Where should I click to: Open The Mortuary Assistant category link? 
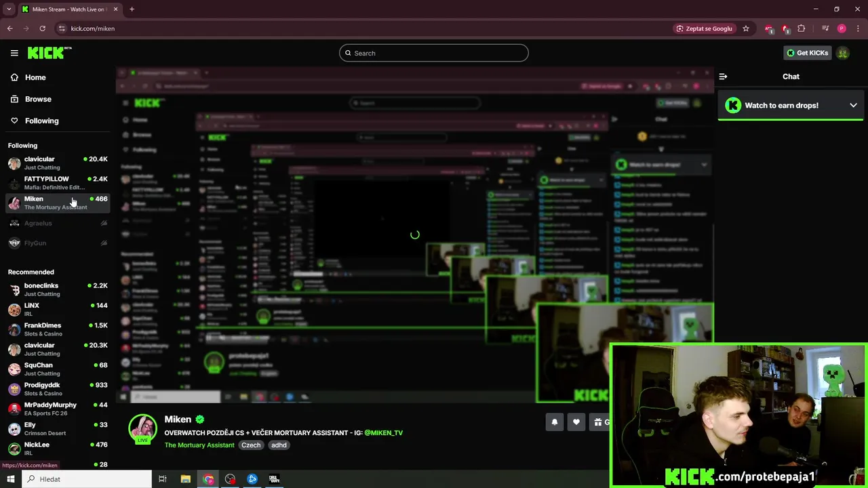pyautogui.click(x=199, y=445)
